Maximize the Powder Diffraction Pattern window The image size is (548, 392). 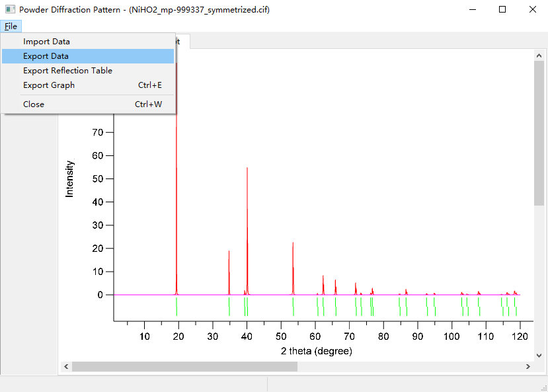[x=502, y=10]
